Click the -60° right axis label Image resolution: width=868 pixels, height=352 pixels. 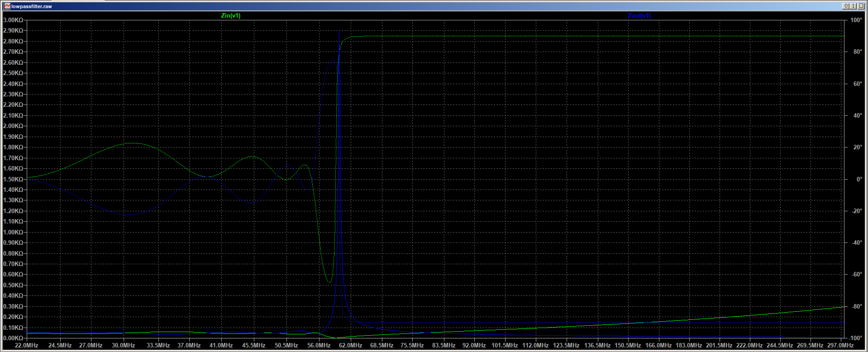point(856,274)
